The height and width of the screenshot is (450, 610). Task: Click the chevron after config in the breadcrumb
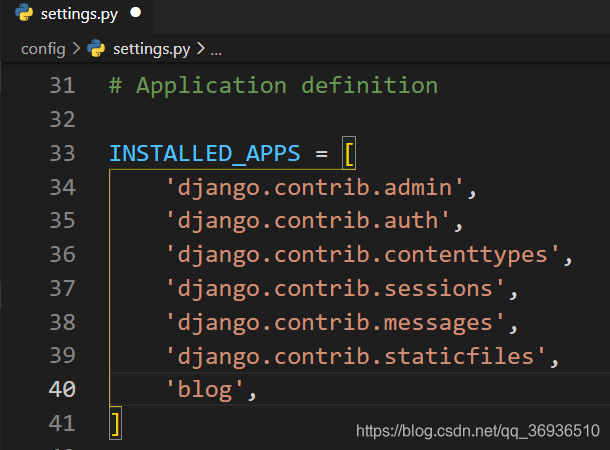(76, 49)
